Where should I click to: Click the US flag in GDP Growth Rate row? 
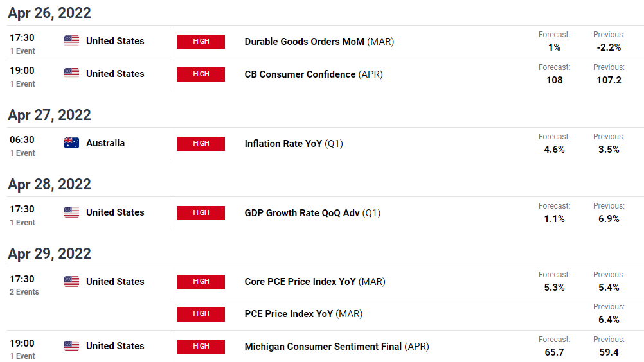(x=71, y=212)
